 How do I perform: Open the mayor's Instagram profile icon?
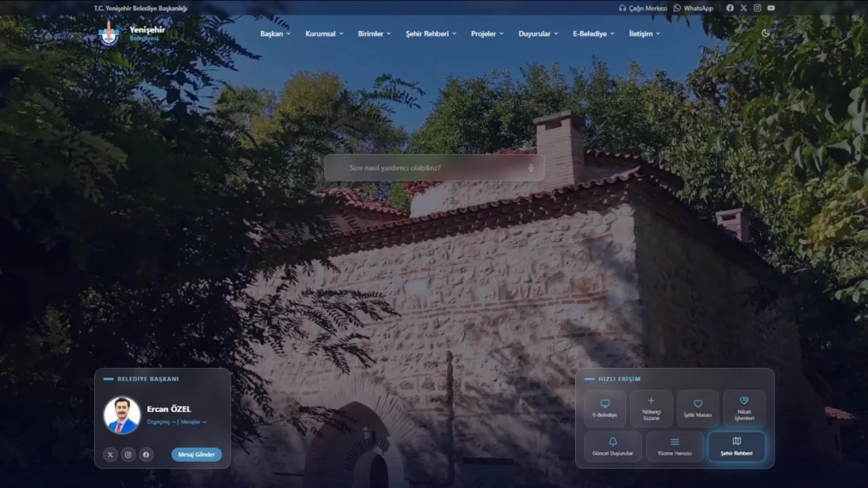(128, 455)
